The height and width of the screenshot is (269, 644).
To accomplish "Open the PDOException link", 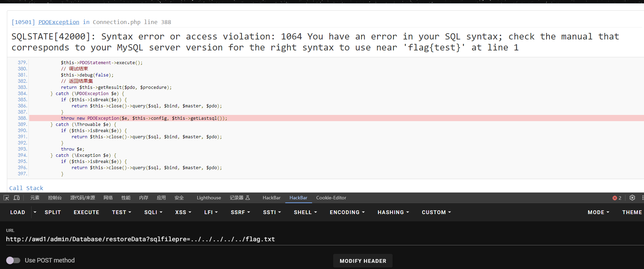I will click(59, 22).
